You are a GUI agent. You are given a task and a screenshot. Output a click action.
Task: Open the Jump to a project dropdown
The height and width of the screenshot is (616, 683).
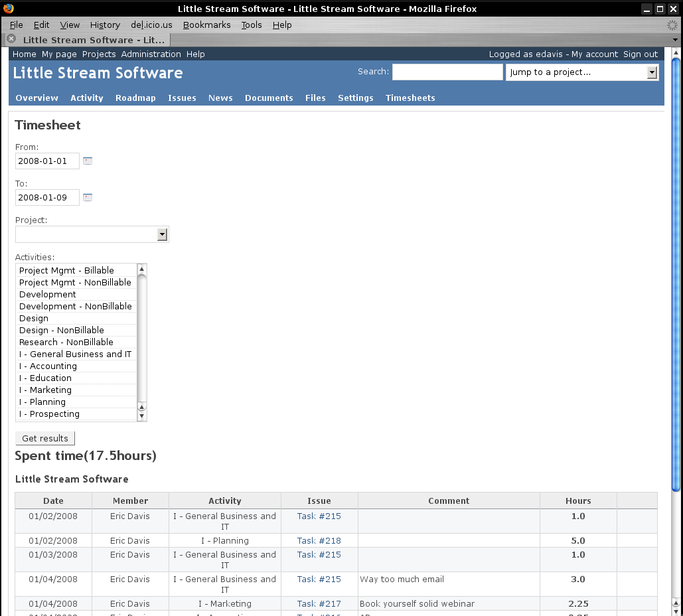[652, 72]
